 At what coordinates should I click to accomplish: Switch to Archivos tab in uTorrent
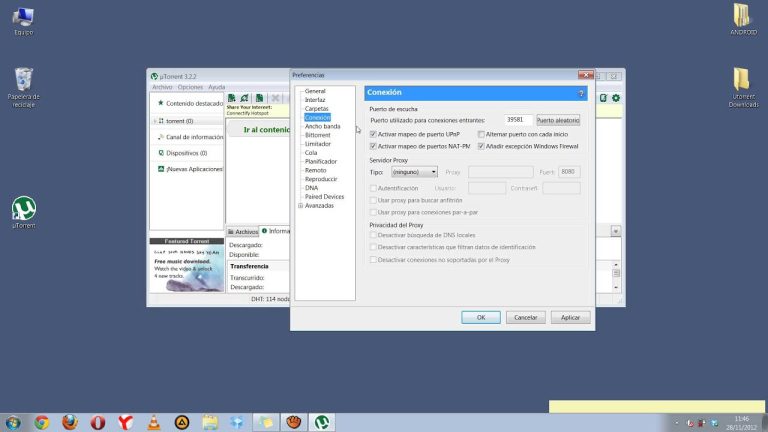[242, 231]
